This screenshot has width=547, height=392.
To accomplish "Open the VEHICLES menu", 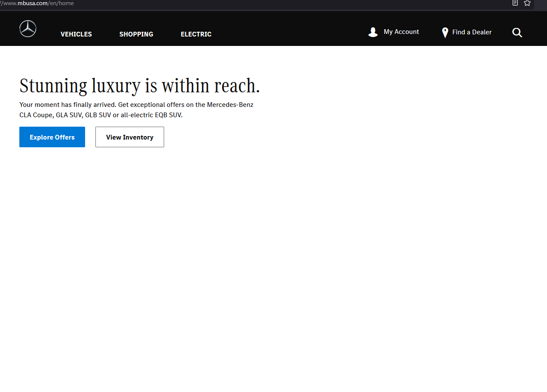I will pos(76,34).
